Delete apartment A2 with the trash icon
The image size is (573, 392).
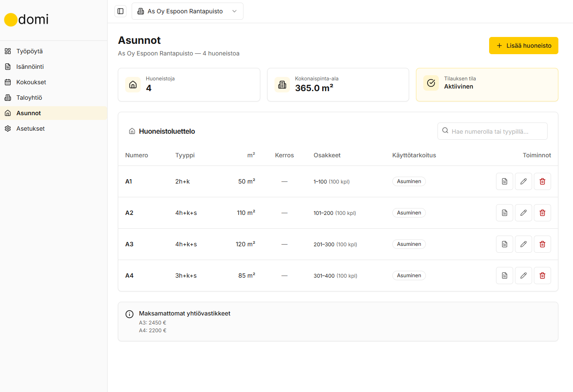(x=542, y=213)
